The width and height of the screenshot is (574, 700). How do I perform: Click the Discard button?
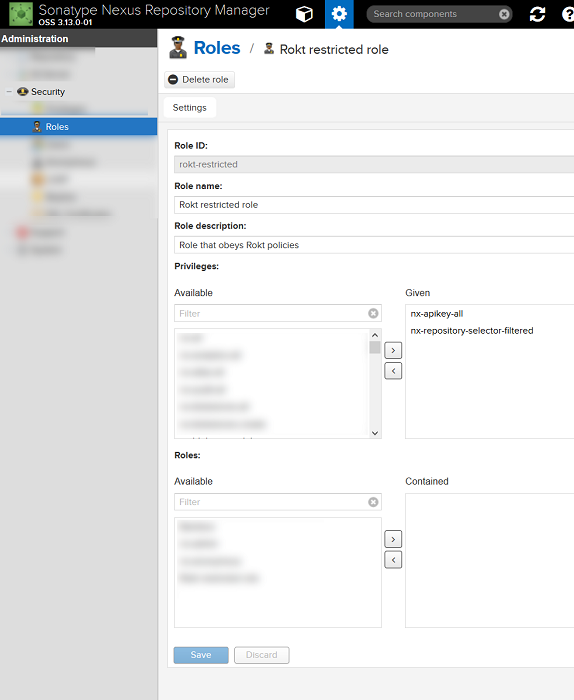tap(262, 655)
